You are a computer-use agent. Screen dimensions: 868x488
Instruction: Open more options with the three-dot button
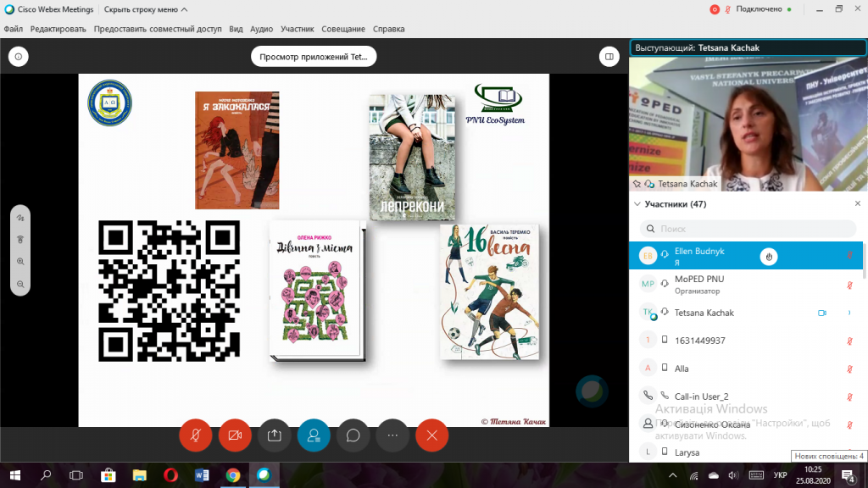[392, 435]
